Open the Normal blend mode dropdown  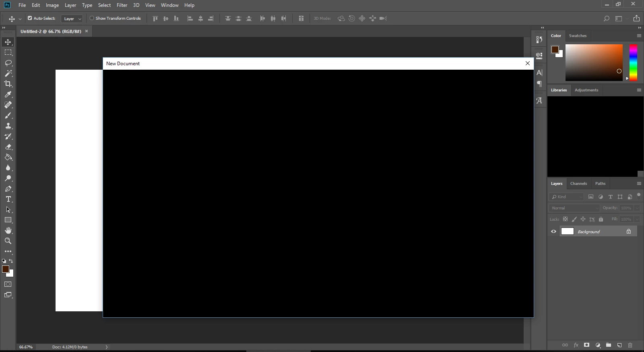574,208
